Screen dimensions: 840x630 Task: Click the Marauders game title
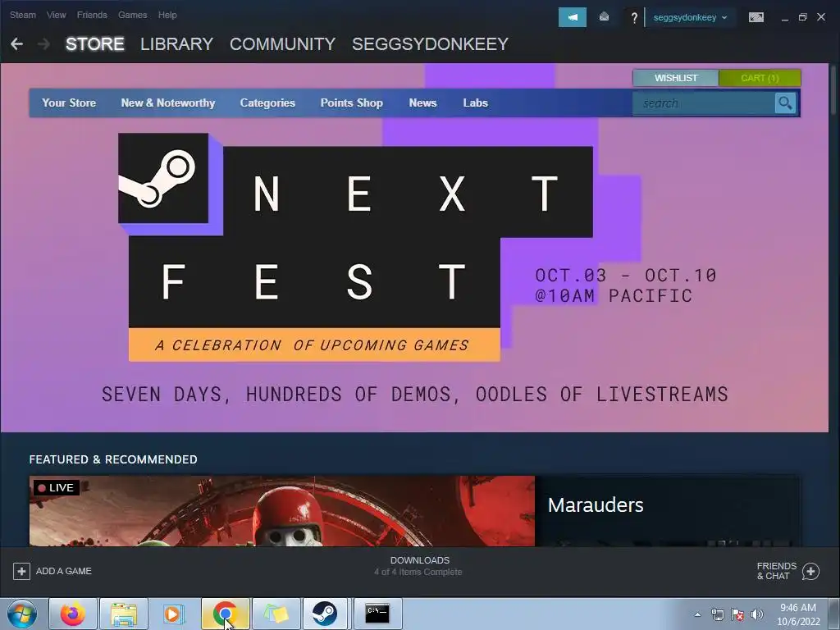(596, 505)
